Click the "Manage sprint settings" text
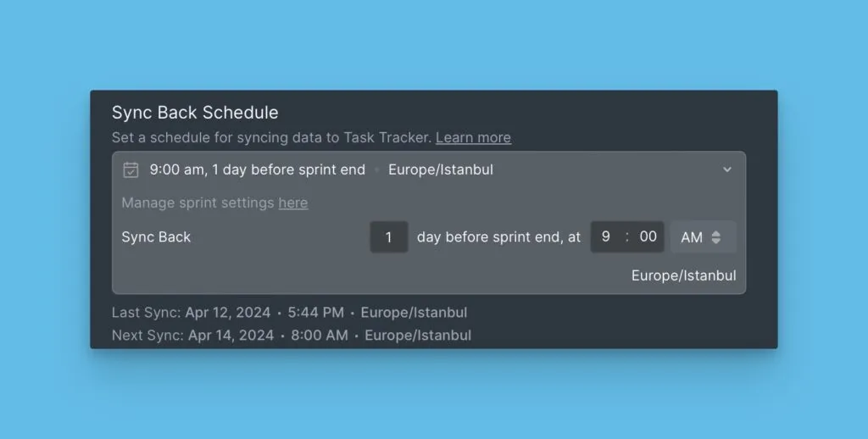Screen dimensions: 868x439 click(x=198, y=203)
